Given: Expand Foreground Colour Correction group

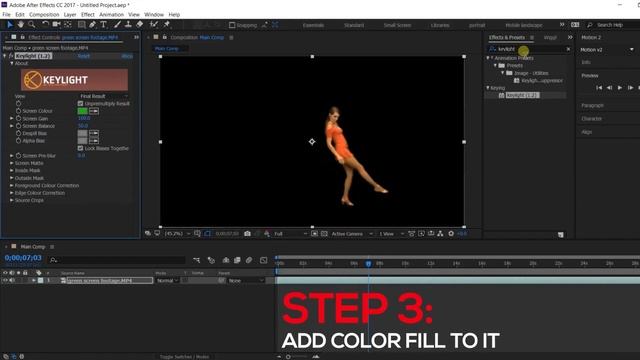Looking at the screenshot, I should (11, 186).
